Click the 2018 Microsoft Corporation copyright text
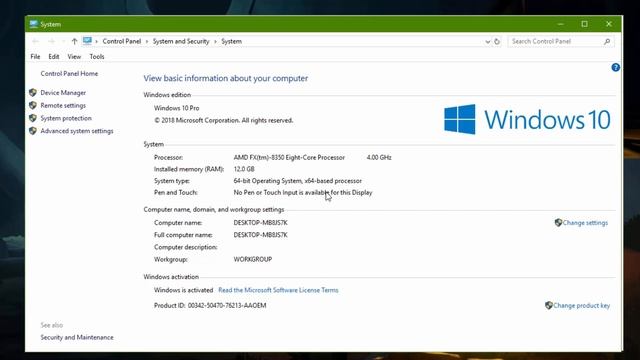 [x=224, y=120]
